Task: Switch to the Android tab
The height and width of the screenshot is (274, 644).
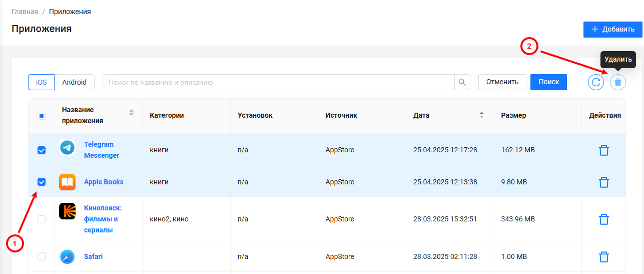Action: 74,82
